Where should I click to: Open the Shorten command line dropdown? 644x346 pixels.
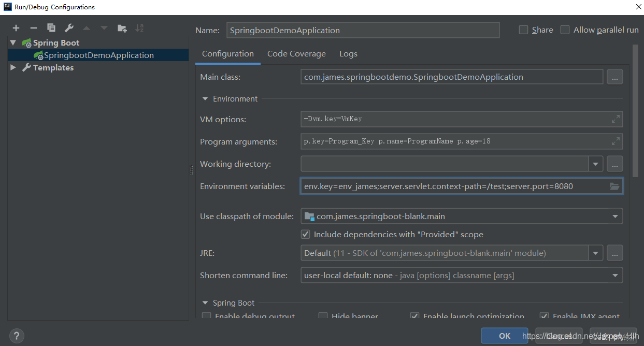pyautogui.click(x=616, y=275)
